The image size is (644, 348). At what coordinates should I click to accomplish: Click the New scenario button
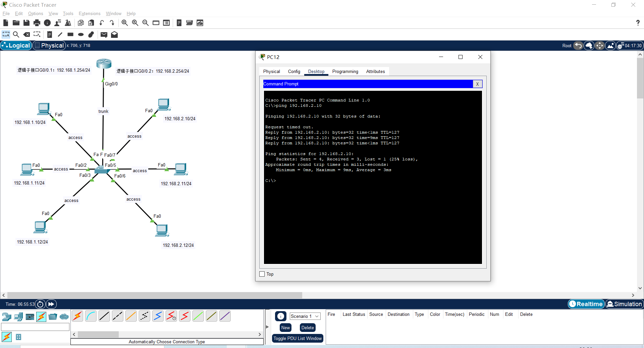(286, 328)
